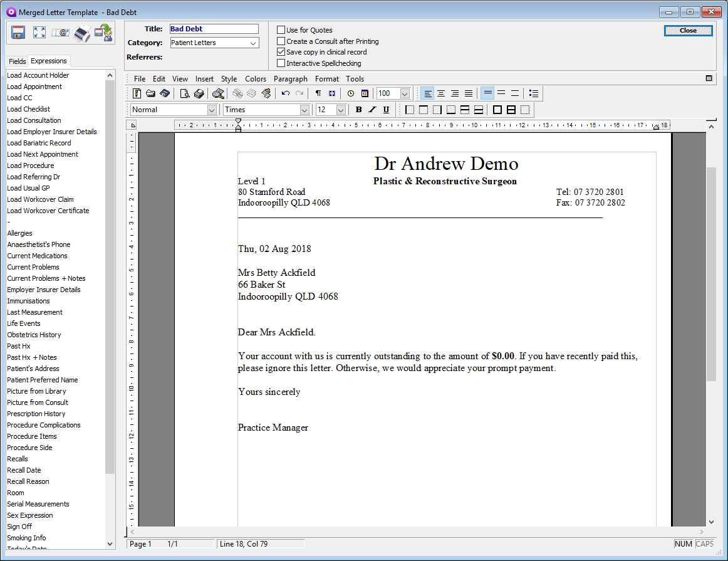Screen dimensions: 728x561
Task: Enable Use for Quotes
Action: tap(281, 29)
